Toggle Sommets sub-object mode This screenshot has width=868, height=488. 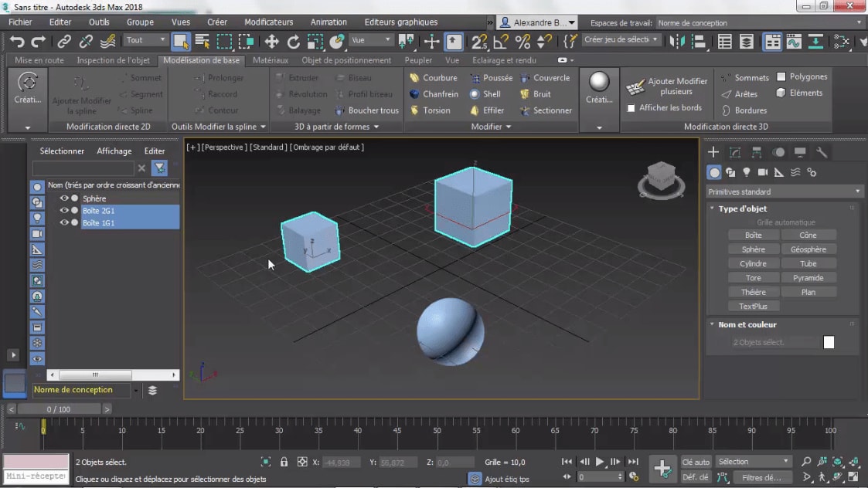(745, 78)
